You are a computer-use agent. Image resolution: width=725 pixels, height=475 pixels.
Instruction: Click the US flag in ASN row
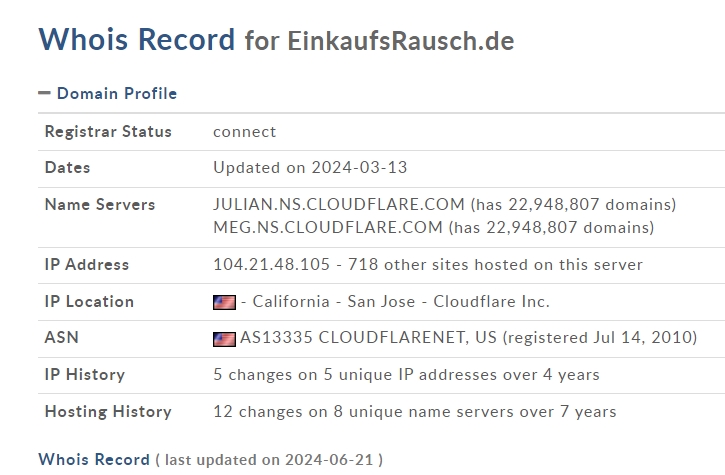(224, 338)
